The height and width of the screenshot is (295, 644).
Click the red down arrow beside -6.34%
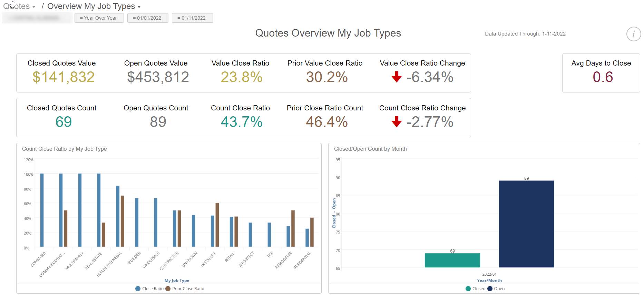(x=397, y=77)
